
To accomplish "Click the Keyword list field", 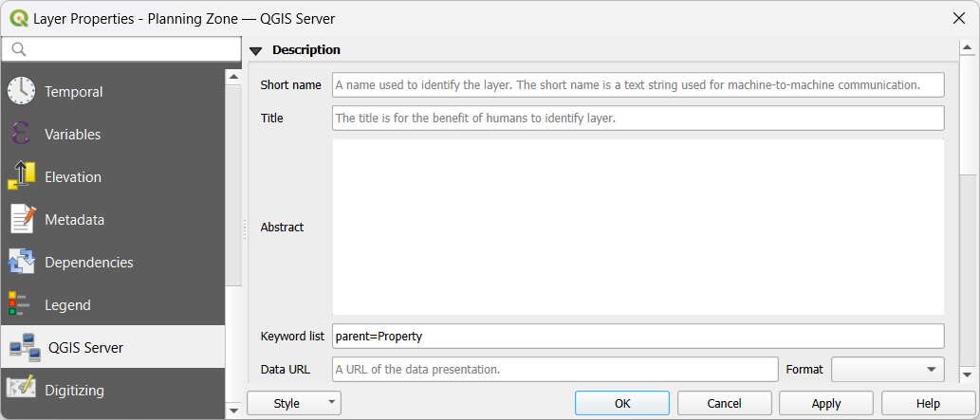I will pyautogui.click(x=638, y=337).
